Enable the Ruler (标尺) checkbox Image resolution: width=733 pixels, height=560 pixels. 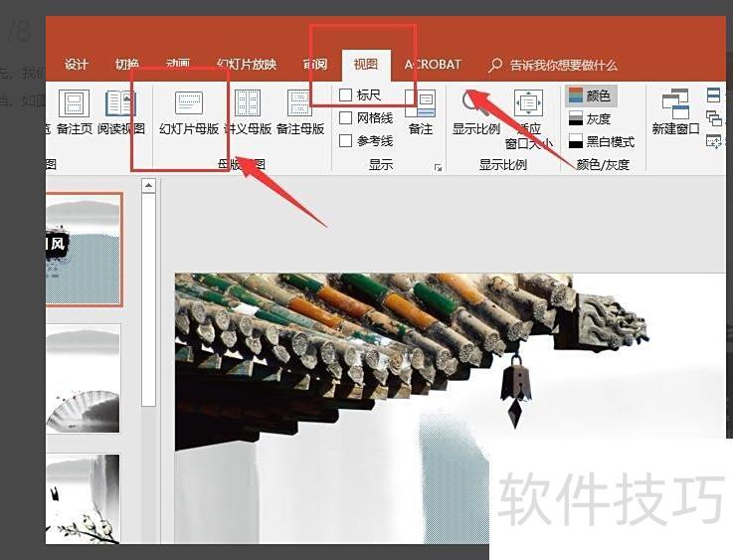coord(345,95)
